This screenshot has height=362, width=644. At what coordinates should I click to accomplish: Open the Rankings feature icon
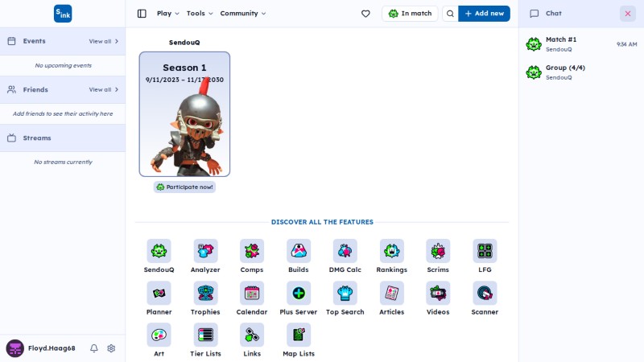392,251
